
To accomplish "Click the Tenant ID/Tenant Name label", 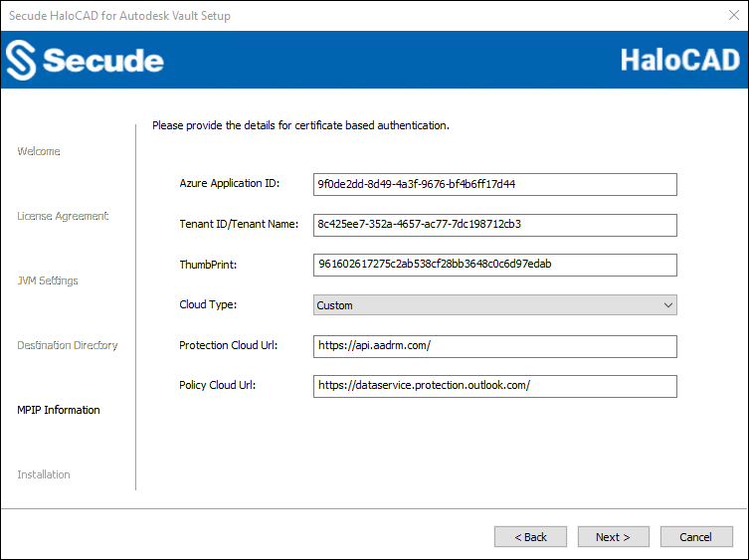I will coord(239,224).
